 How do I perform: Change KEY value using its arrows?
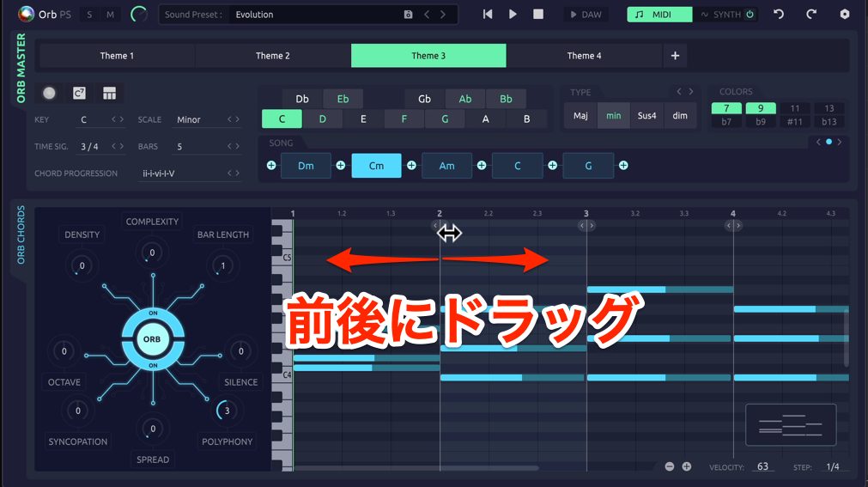118,119
